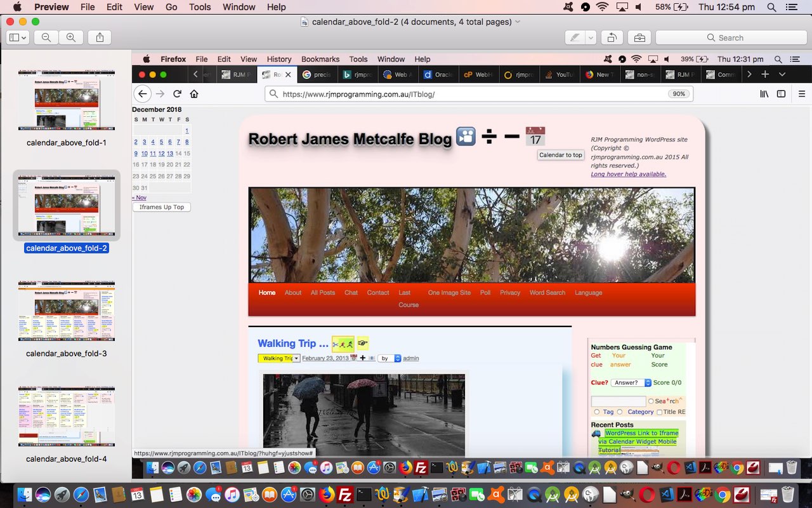Click the blog sidebar search text box
The image size is (812, 508).
[619, 401]
